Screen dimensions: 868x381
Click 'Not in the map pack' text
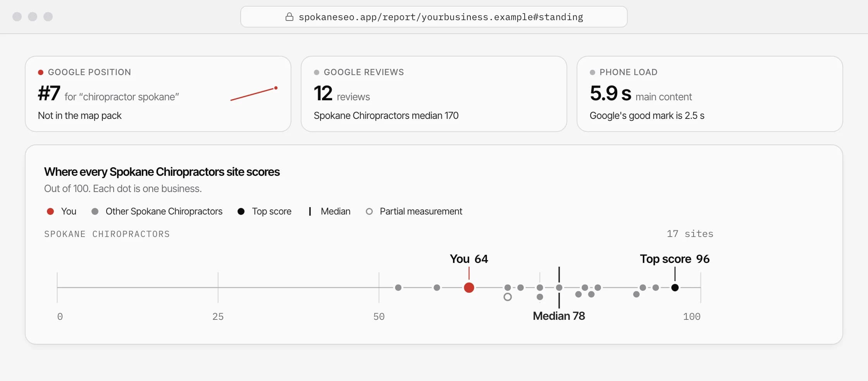(x=80, y=115)
